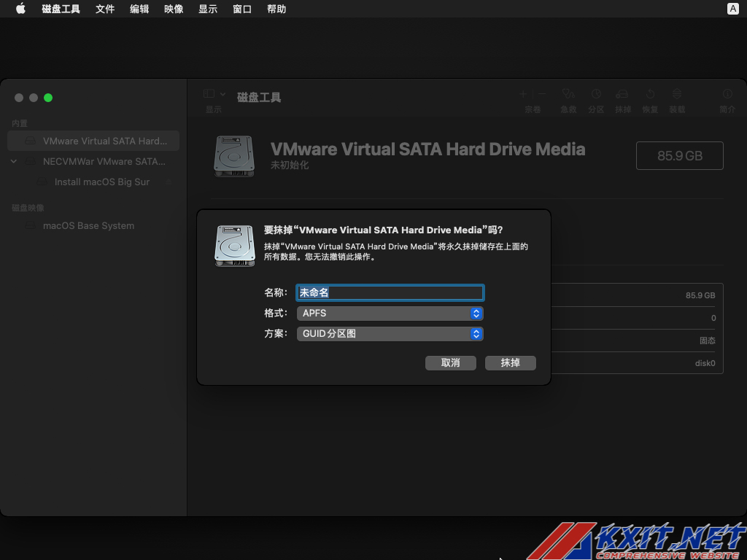Click the sidebar 显示 view icon
Screen dimensions: 747x560
tap(209, 94)
